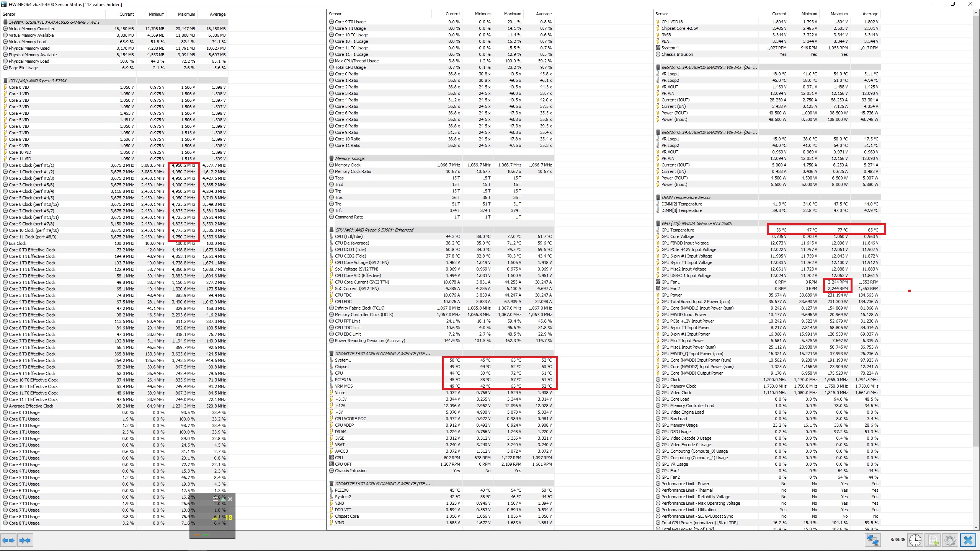The width and height of the screenshot is (980, 551).
Task: Click the Maximum column header in left panel
Action: click(186, 14)
